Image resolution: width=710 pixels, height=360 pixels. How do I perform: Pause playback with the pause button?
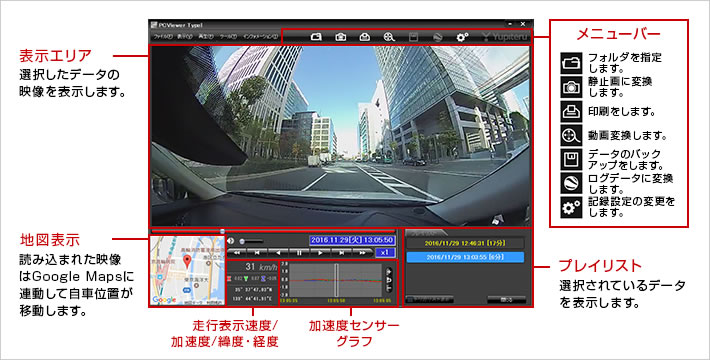tap(299, 253)
